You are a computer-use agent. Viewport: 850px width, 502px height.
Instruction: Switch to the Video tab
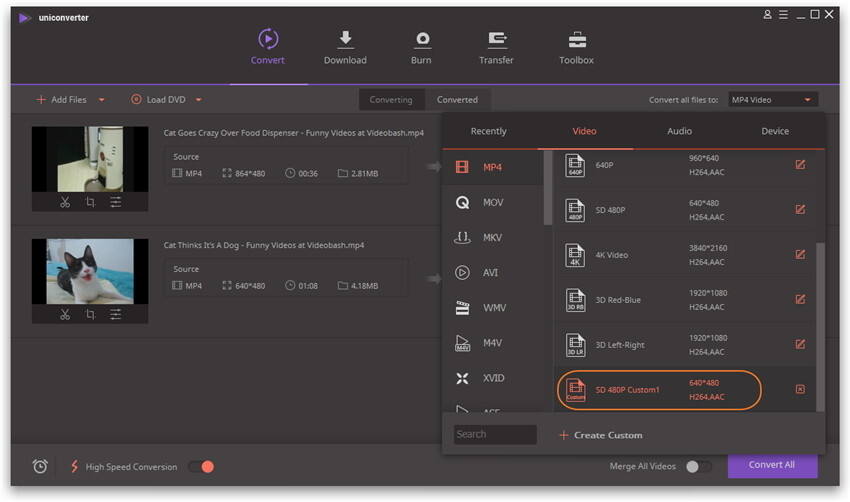[584, 131]
